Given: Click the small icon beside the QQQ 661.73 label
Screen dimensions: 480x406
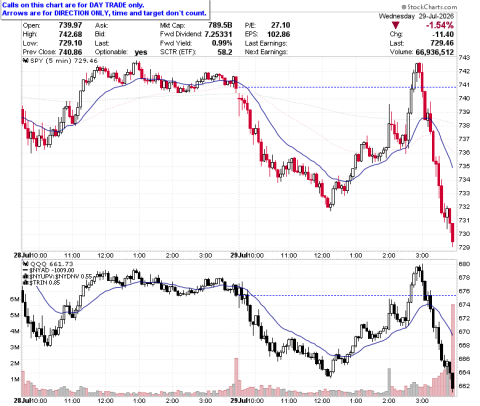Looking at the screenshot, I should click(25, 264).
